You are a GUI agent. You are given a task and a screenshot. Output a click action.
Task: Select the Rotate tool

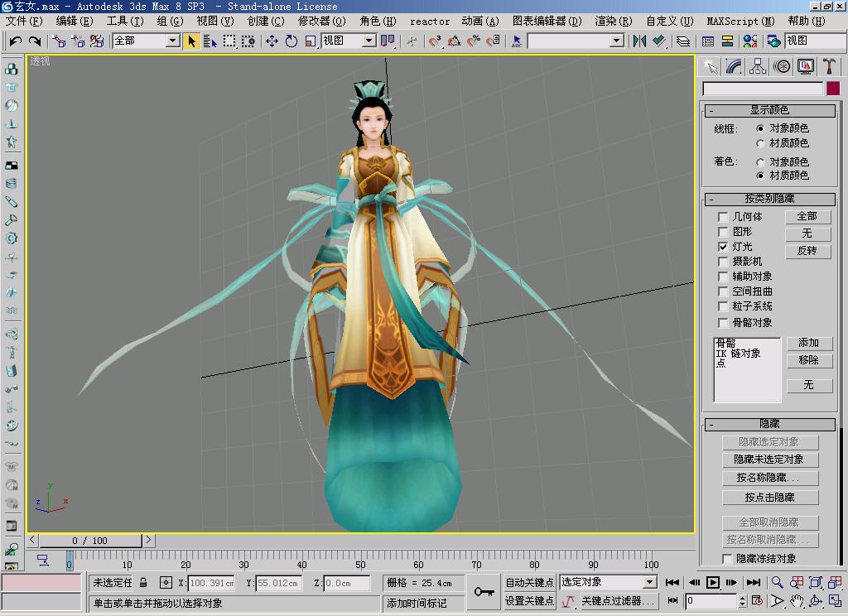291,41
